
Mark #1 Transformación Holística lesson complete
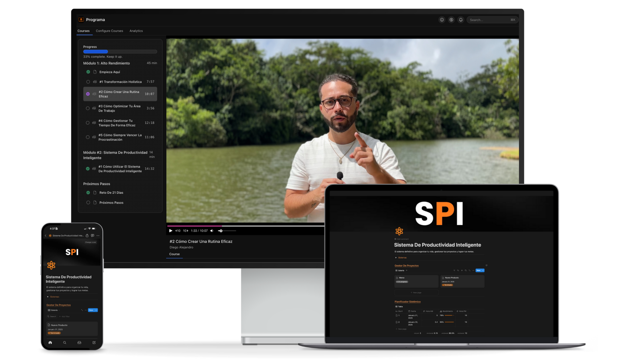[88, 82]
